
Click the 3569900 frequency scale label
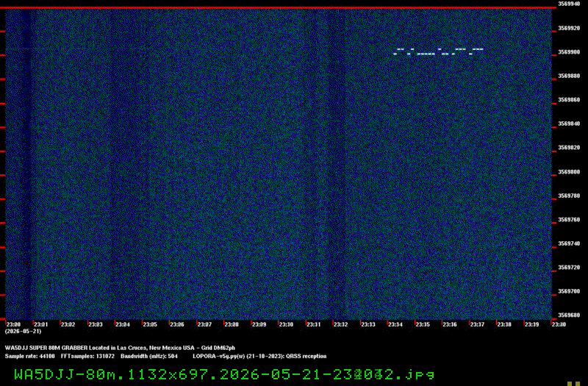(569, 52)
